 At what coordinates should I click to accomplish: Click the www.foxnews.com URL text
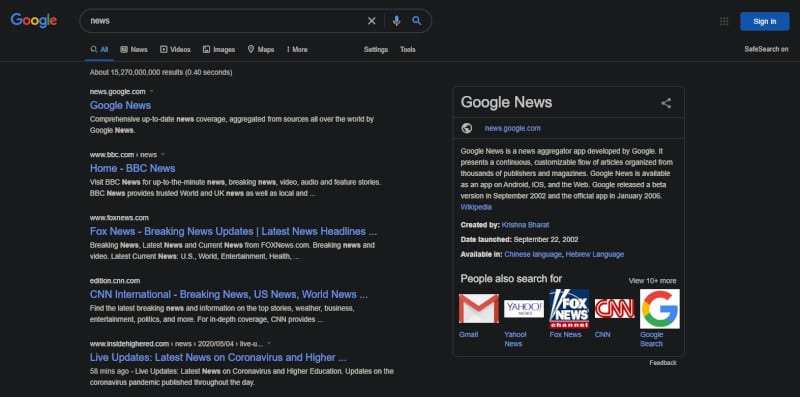(119, 218)
